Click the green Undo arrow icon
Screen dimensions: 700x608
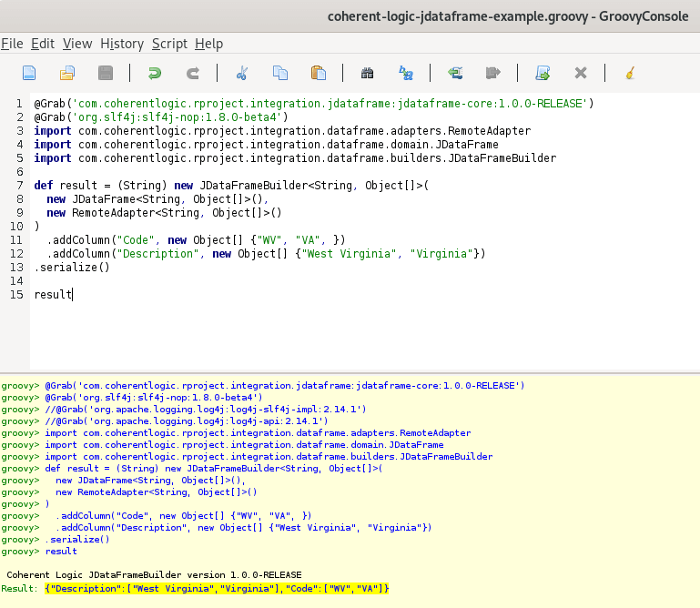click(155, 73)
